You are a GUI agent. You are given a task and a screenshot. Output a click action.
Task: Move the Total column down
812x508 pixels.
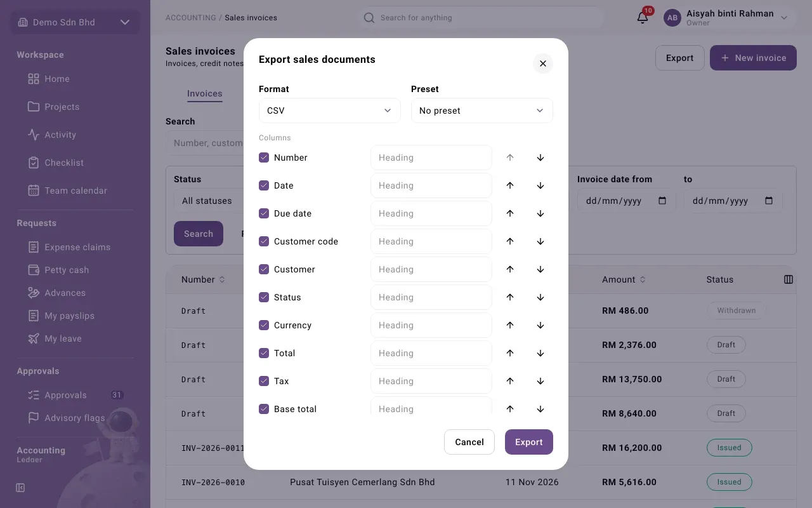click(540, 353)
